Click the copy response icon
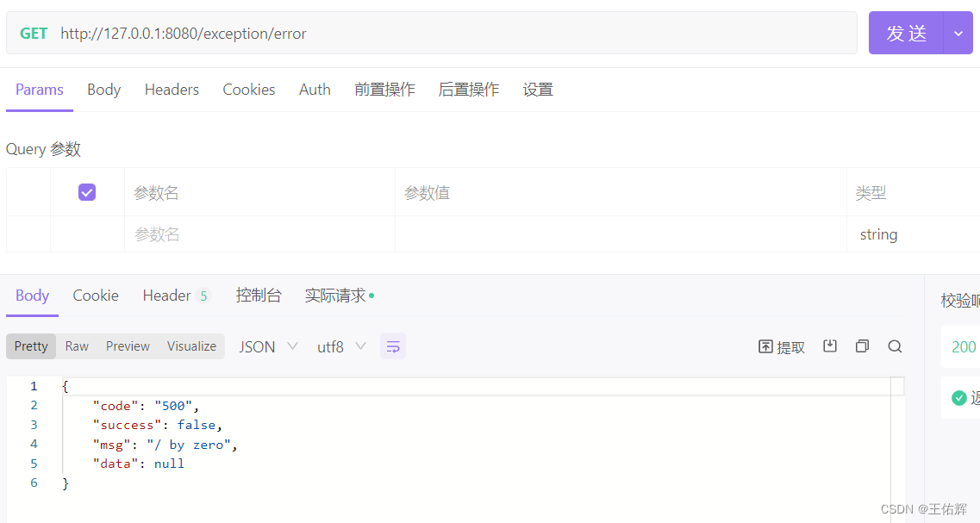The height and width of the screenshot is (523, 980). [x=862, y=346]
